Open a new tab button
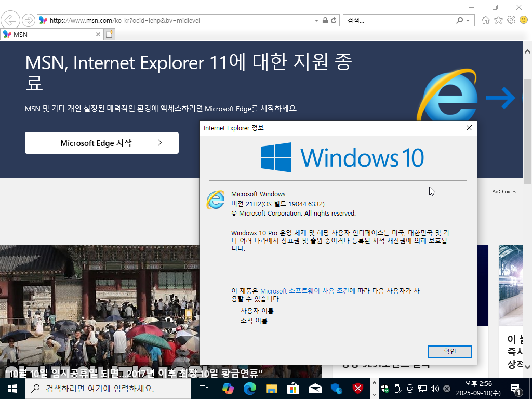Image resolution: width=532 pixels, height=399 pixels. pyautogui.click(x=109, y=34)
